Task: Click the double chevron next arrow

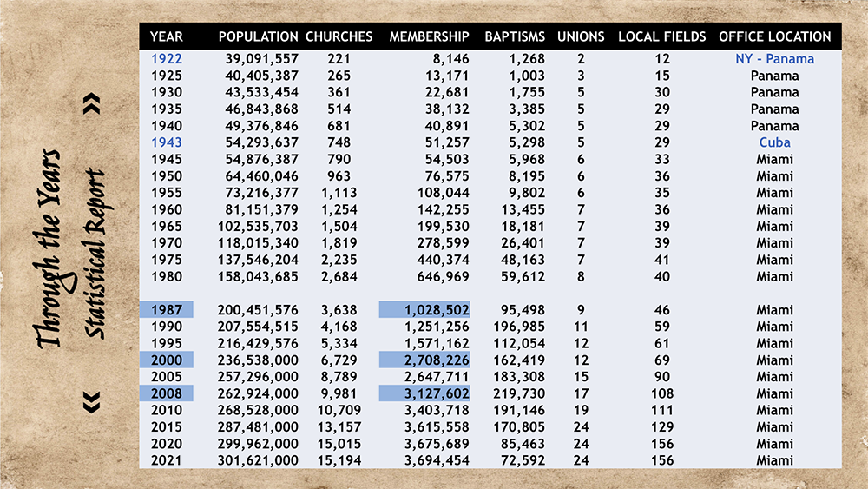Action: click(92, 103)
